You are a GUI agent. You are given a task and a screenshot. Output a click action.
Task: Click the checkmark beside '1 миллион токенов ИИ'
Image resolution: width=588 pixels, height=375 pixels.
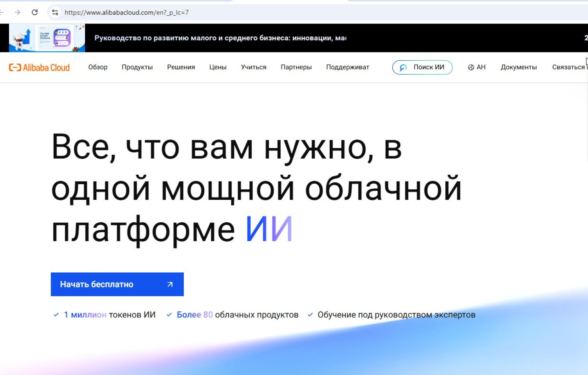(56, 315)
